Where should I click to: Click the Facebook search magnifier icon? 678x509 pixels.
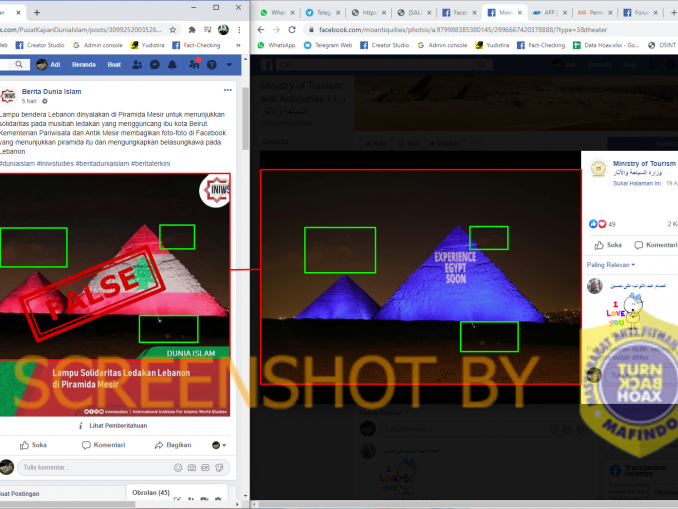pyautogui.click(x=19, y=64)
